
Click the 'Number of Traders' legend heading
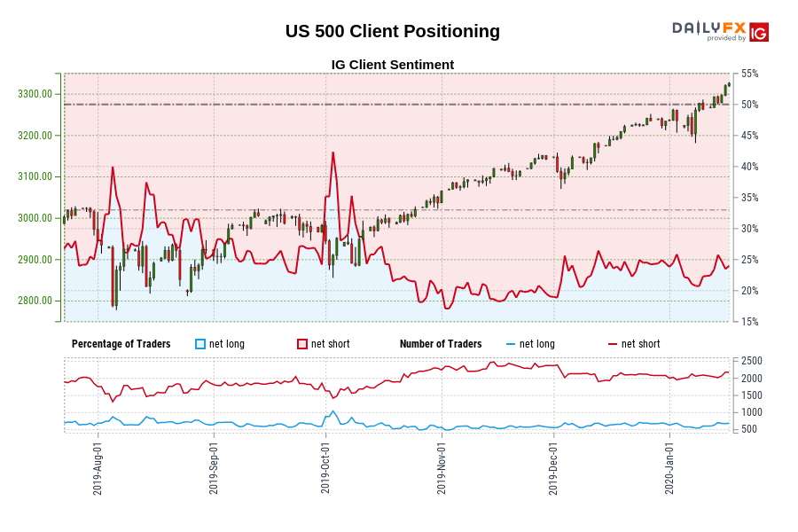coord(441,344)
